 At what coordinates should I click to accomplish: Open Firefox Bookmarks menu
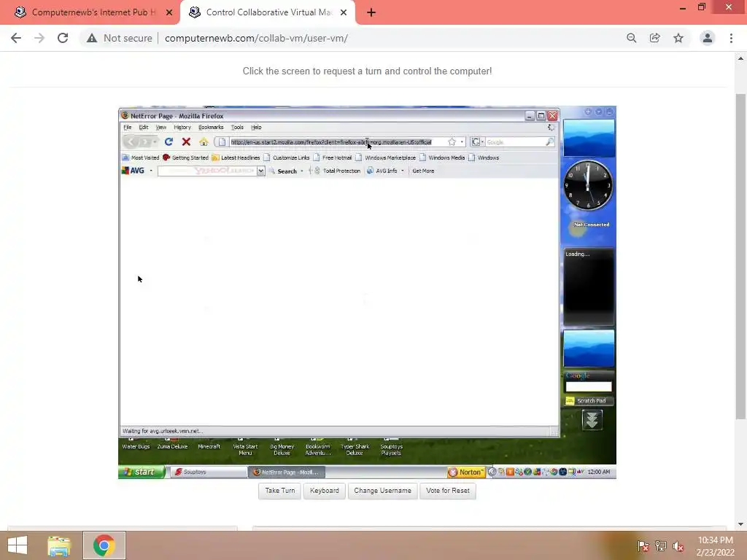(x=211, y=127)
